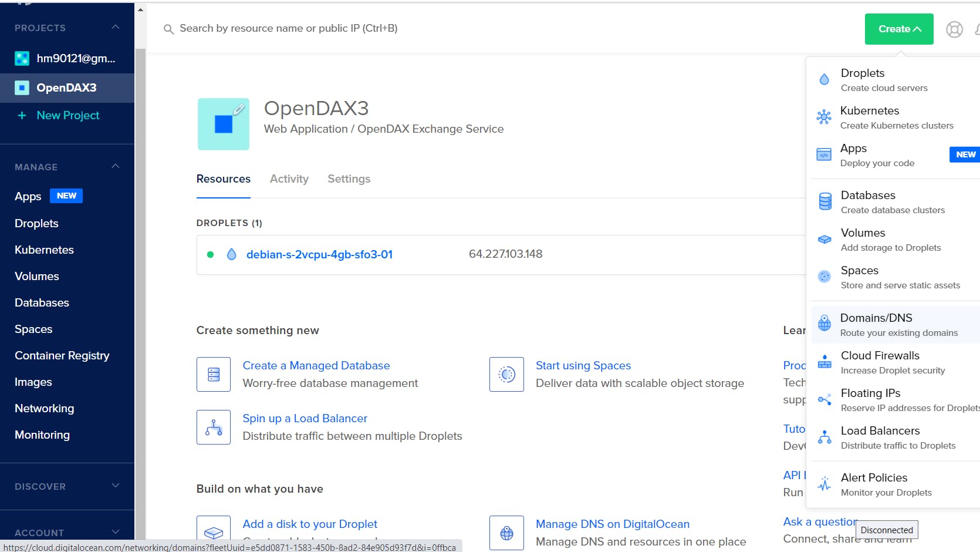This screenshot has width=980, height=552.
Task: Click the Managed Database card icon
Action: (214, 374)
